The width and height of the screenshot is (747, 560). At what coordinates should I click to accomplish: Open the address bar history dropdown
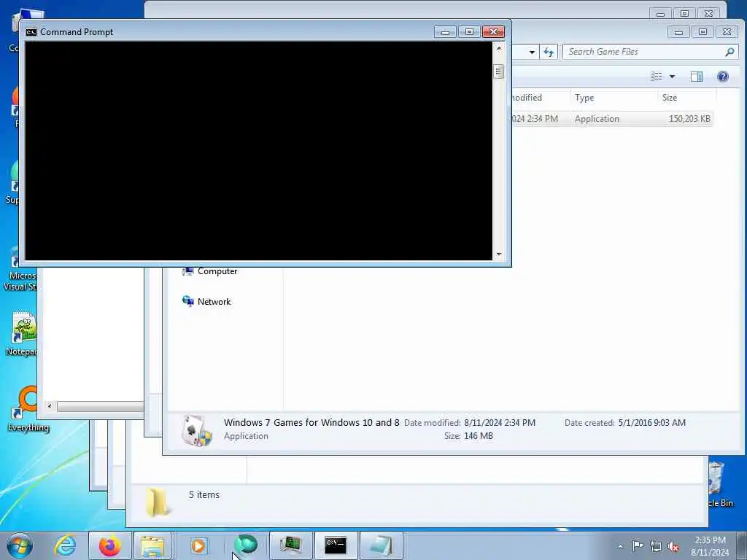532,52
